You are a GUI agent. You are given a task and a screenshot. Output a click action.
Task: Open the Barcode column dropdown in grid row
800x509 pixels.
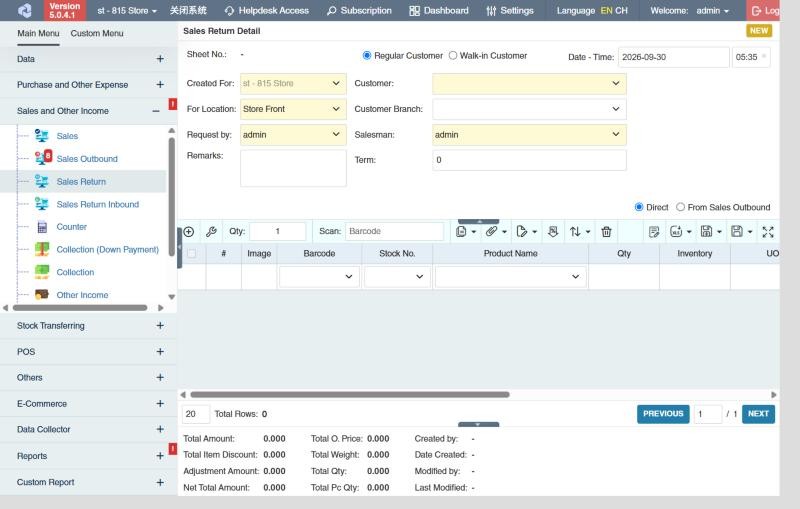tap(319, 277)
